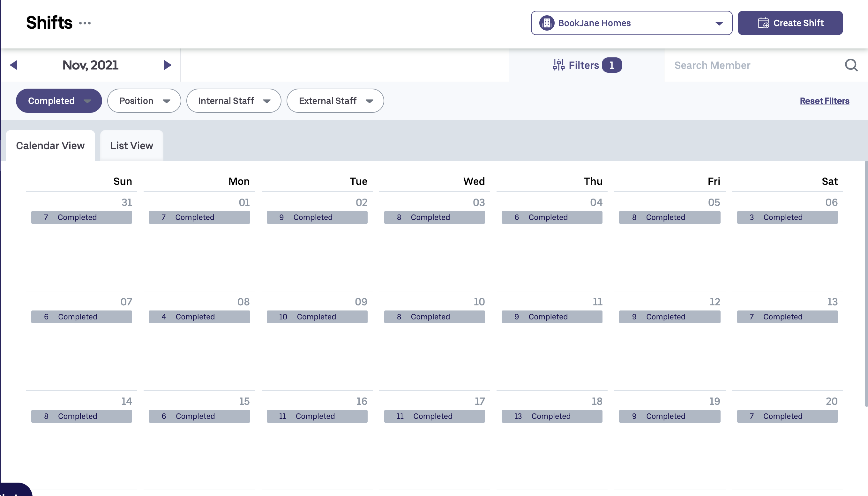Go to next month with right arrow
The width and height of the screenshot is (868, 496).
(167, 65)
